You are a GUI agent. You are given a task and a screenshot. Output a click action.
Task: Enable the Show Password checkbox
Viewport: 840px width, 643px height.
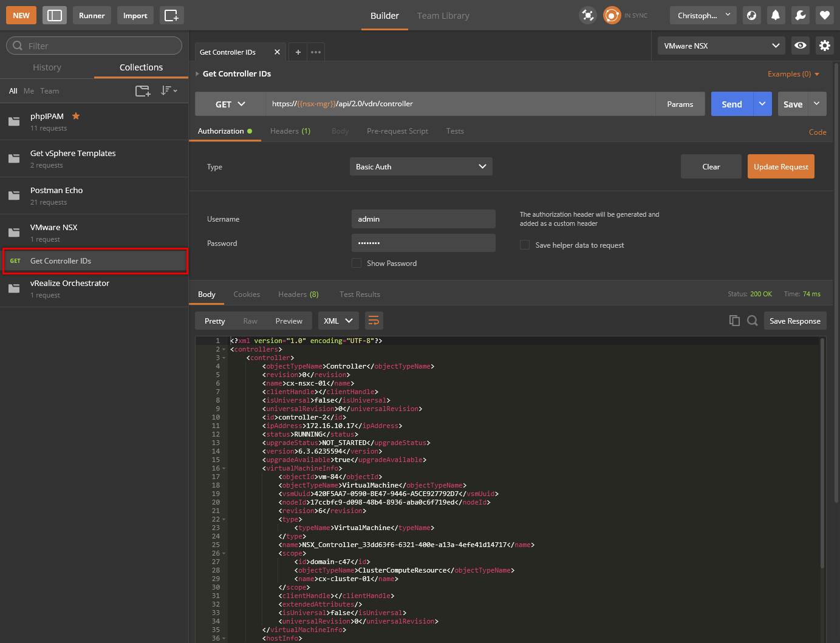[x=357, y=263]
